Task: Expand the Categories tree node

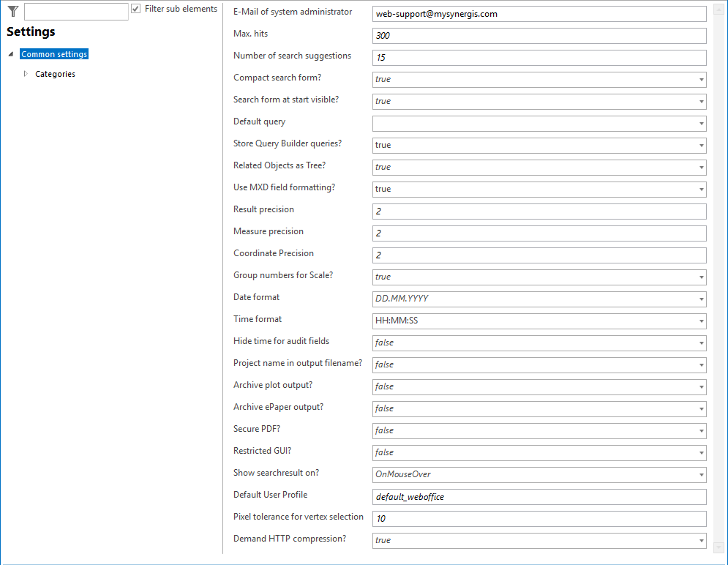Action: pos(26,73)
